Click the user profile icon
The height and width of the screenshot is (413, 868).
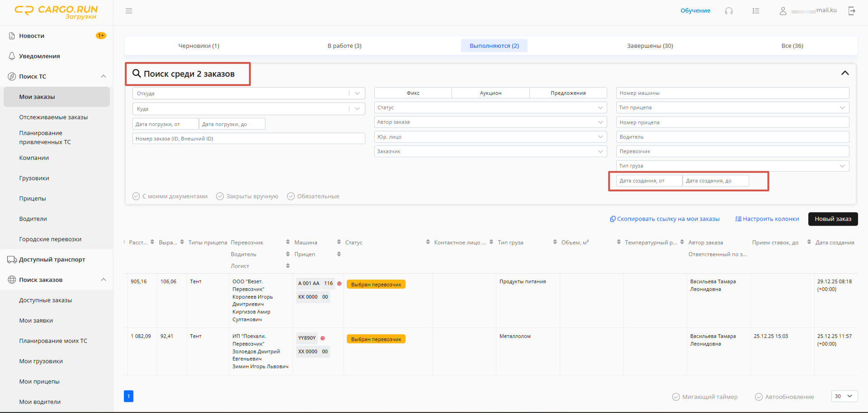pyautogui.click(x=783, y=11)
